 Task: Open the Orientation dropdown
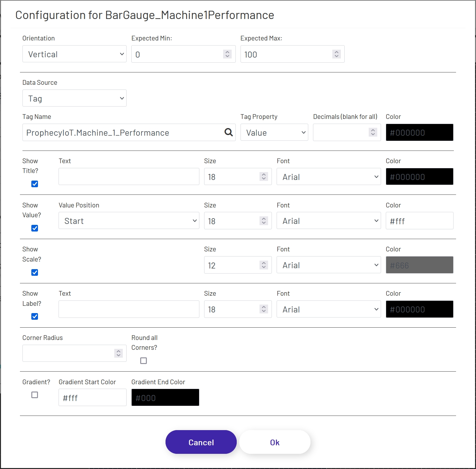(74, 54)
